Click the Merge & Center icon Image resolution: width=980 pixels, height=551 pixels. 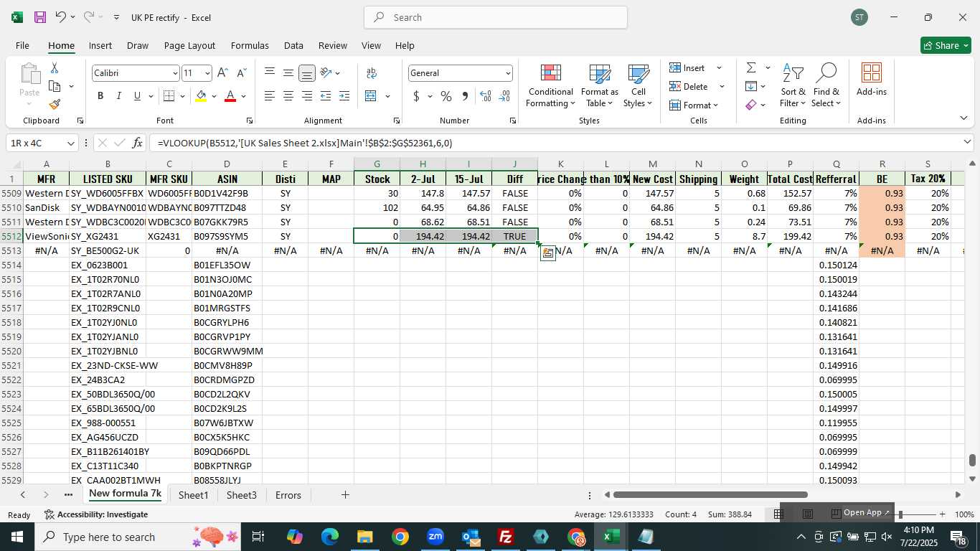(371, 96)
